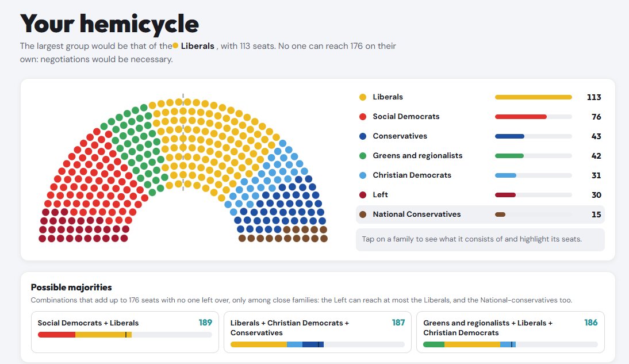Highlight the Conservatives family in legend
Screen dimensions: 629x364
[480, 136]
